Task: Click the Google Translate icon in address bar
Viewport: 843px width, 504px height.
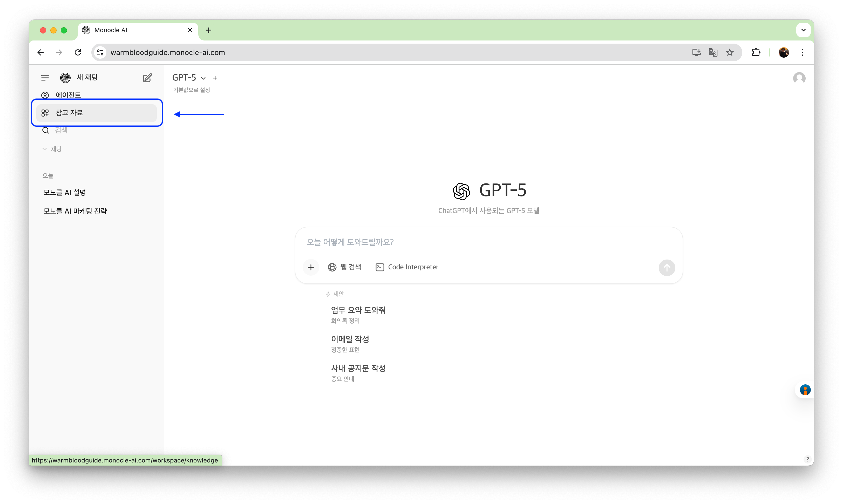Action: [x=713, y=52]
